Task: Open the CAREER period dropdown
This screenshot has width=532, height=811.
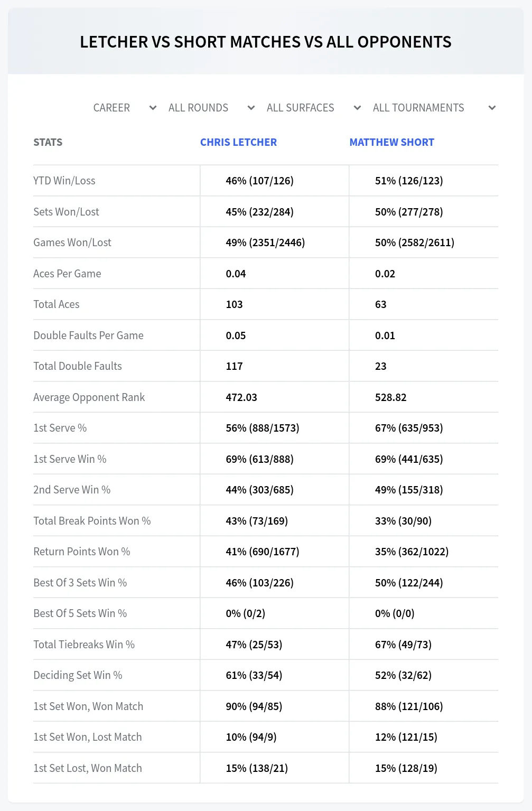Action: tap(125, 108)
